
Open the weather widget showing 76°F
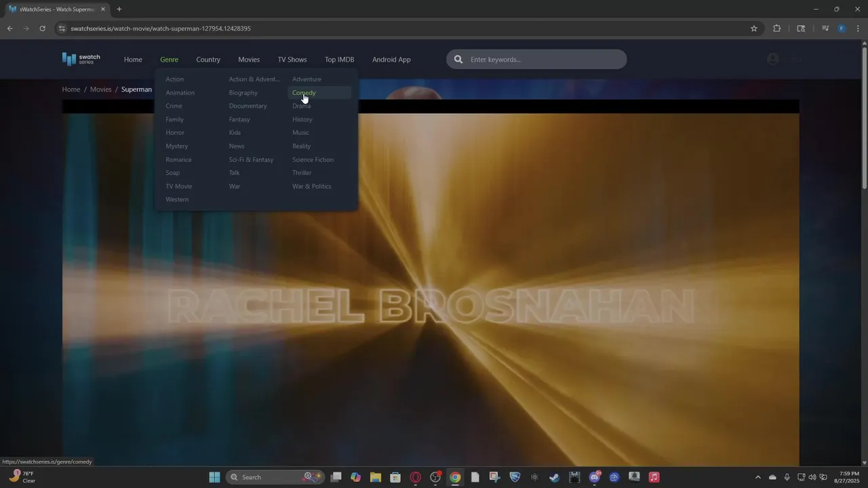(x=22, y=477)
